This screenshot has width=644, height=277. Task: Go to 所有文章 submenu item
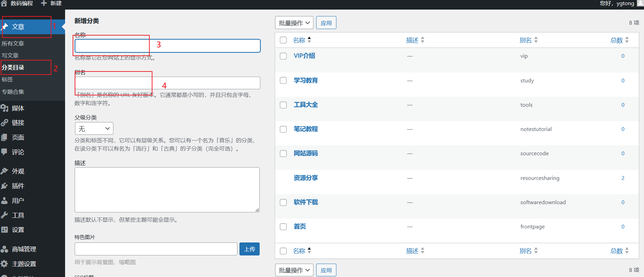[x=13, y=43]
